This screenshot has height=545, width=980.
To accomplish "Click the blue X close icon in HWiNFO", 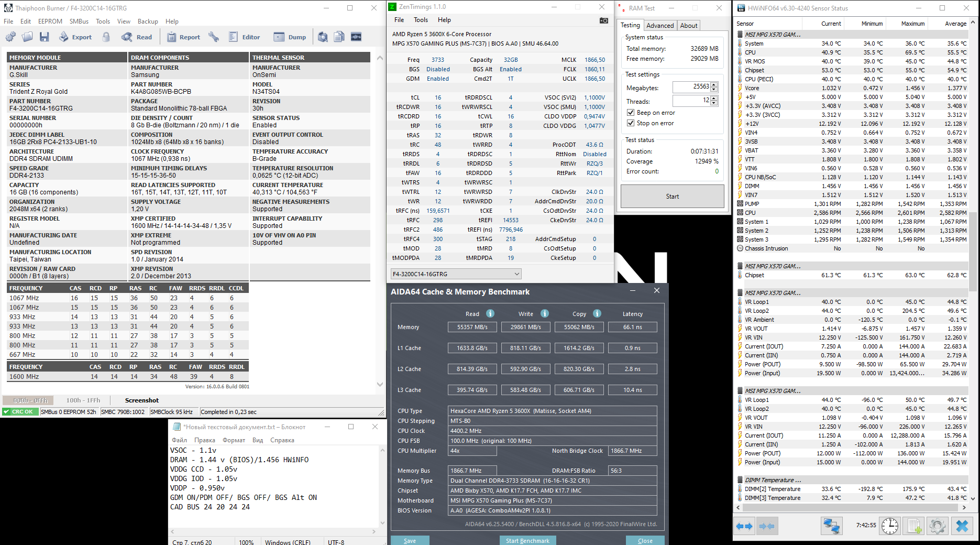I will click(x=962, y=526).
